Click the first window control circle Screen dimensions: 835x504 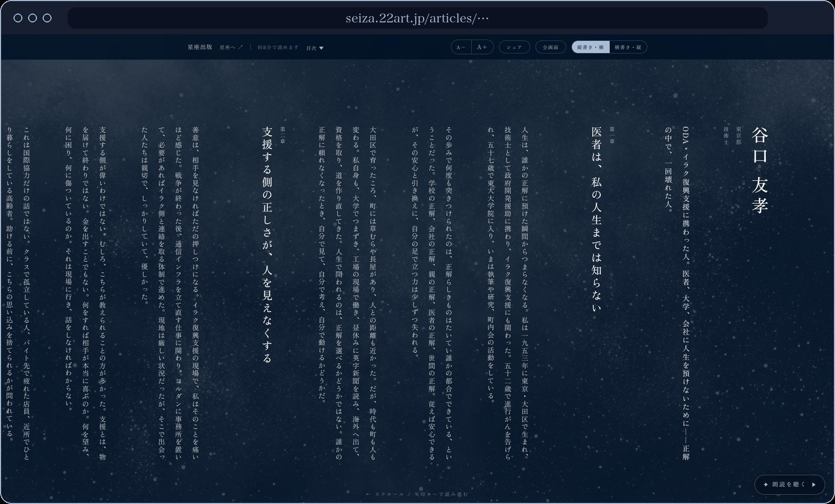[x=18, y=18]
